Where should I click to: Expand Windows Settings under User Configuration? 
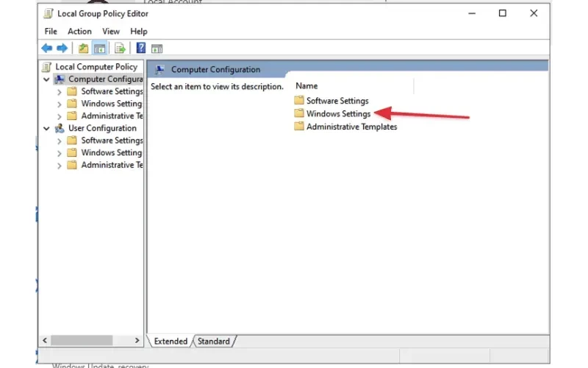tap(60, 153)
